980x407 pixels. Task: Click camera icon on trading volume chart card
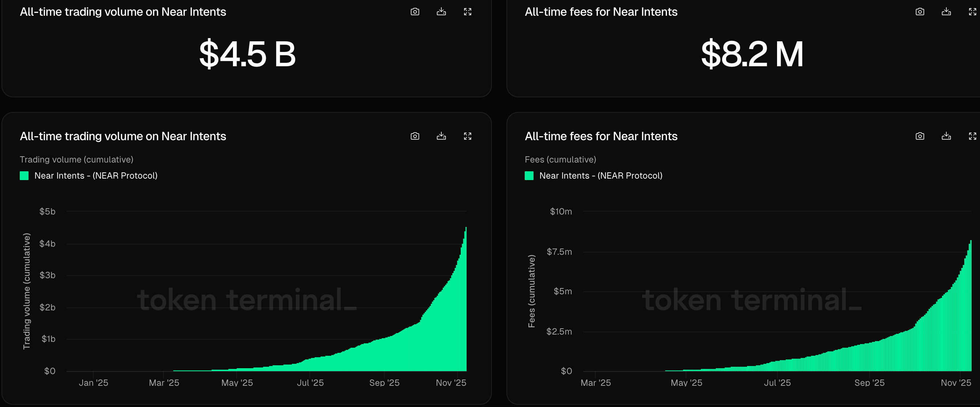pos(415,136)
